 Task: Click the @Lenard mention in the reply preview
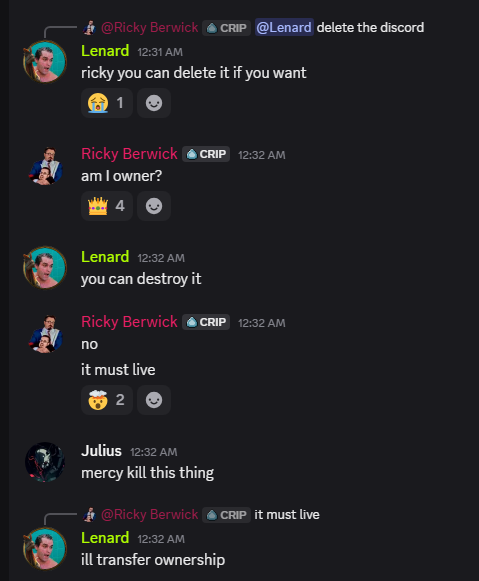(284, 27)
